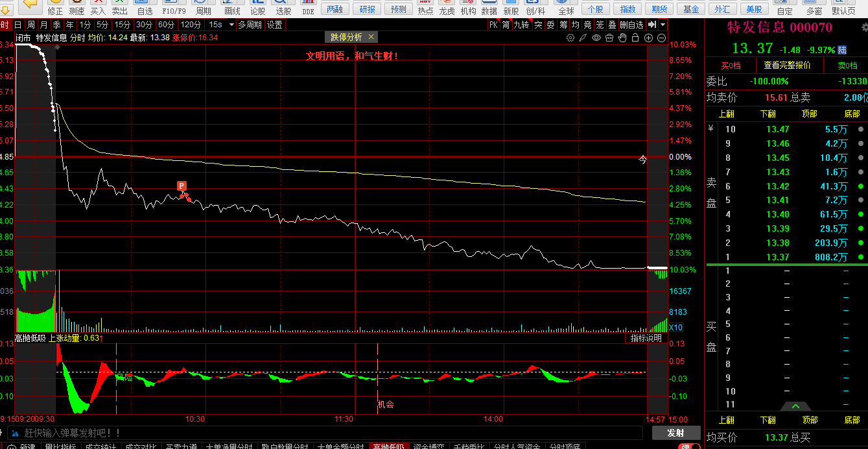Image resolution: width=868 pixels, height=449 pixels.
Task: Select the 周 weekly period tab
Action: tap(30, 25)
